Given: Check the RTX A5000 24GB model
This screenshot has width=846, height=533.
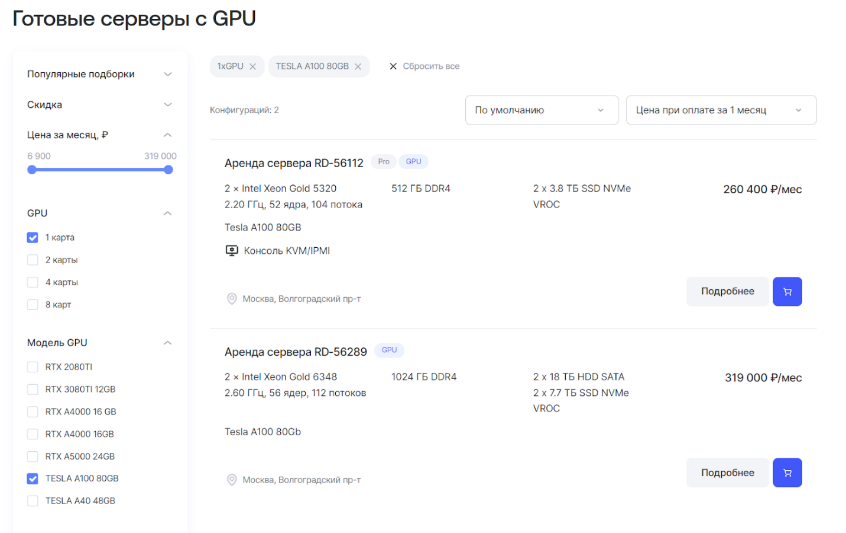Looking at the screenshot, I should pos(33,456).
